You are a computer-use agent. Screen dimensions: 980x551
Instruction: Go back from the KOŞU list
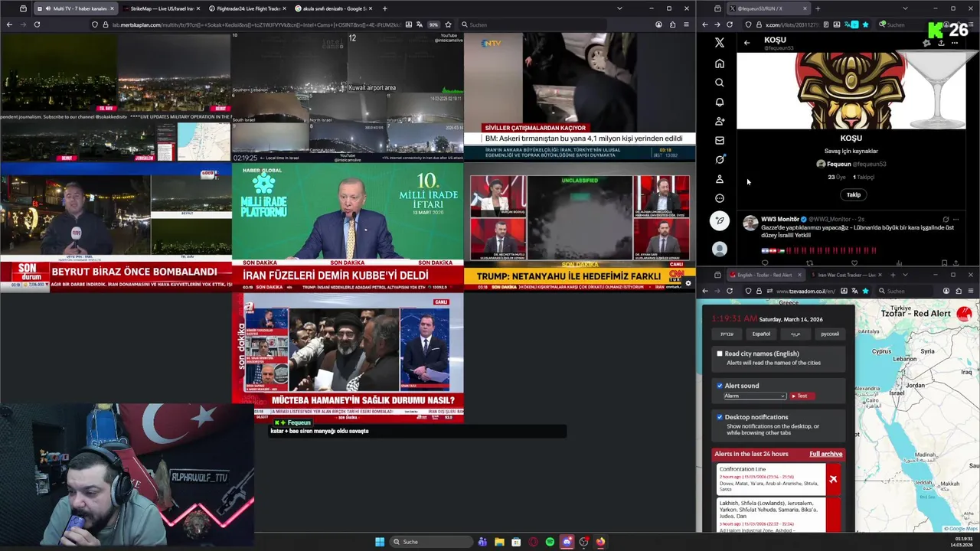pos(746,43)
